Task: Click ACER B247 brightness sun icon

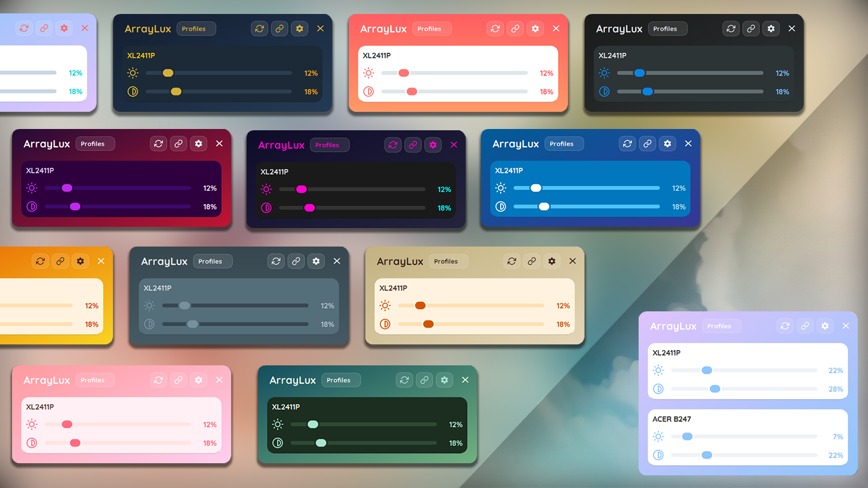Action: [658, 437]
